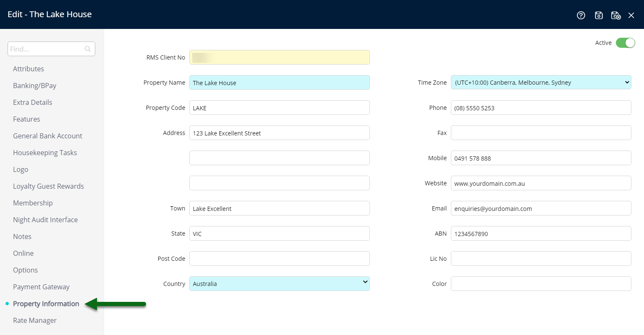This screenshot has width=644, height=335.
Task: Select Property Information in sidebar
Action: 46,304
